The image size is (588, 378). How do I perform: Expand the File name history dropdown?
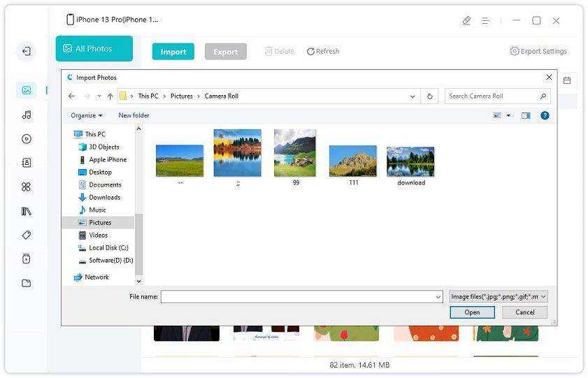(438, 297)
